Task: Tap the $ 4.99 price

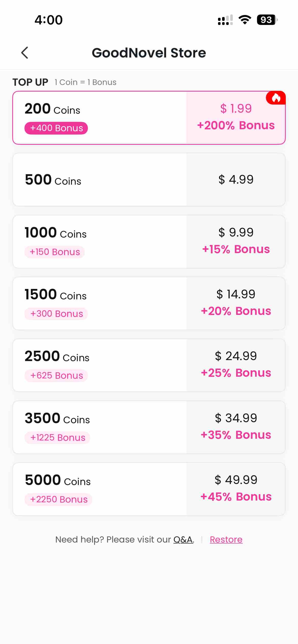Action: [236, 180]
